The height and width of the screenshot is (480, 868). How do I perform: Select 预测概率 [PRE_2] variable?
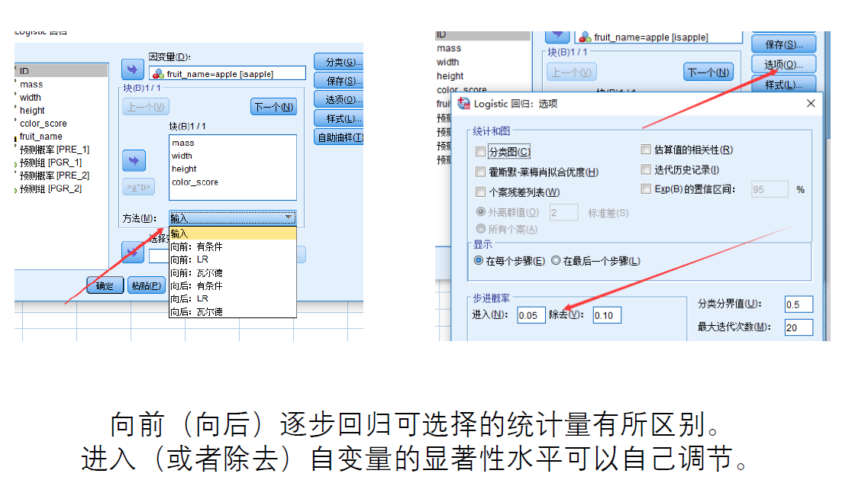54,176
